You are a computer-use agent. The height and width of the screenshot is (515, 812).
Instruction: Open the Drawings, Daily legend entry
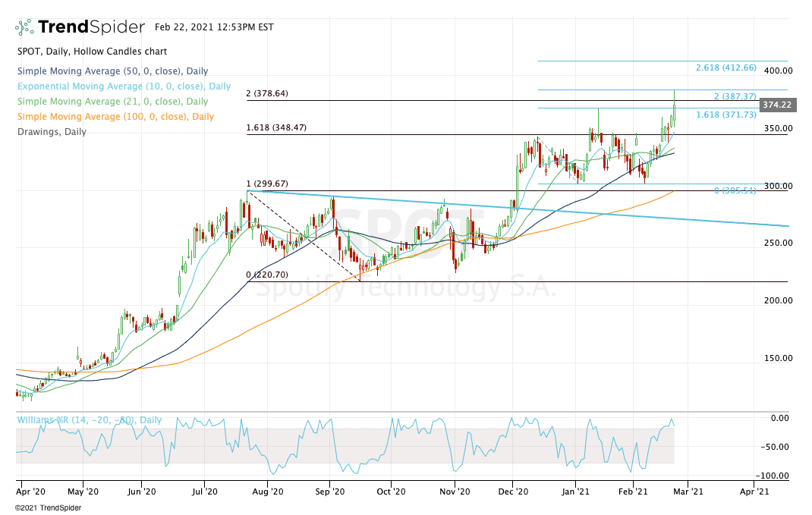pyautogui.click(x=51, y=132)
